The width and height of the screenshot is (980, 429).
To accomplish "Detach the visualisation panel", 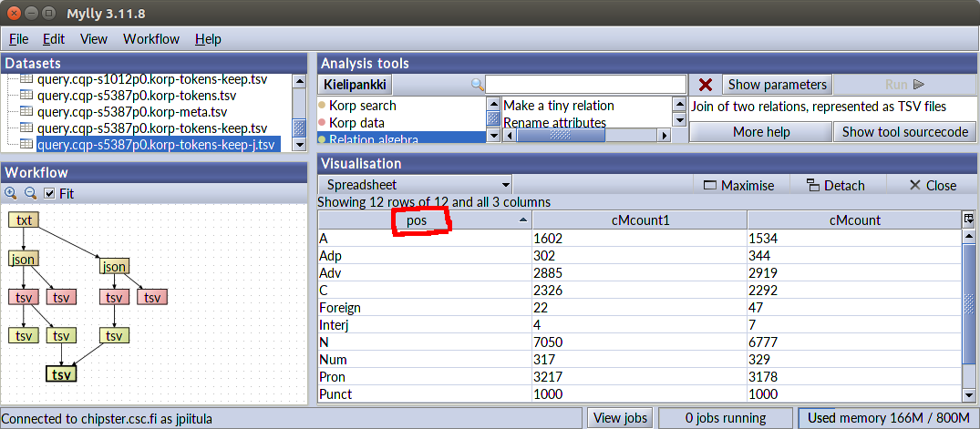I will (835, 185).
